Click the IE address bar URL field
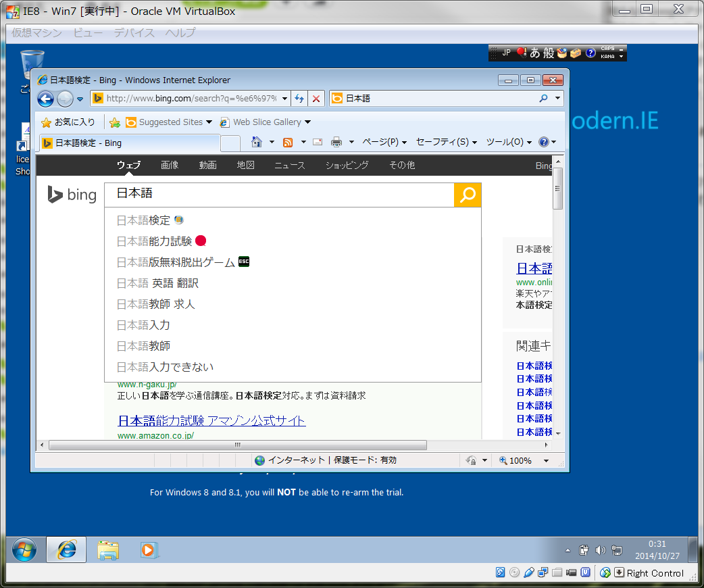 tap(191, 99)
